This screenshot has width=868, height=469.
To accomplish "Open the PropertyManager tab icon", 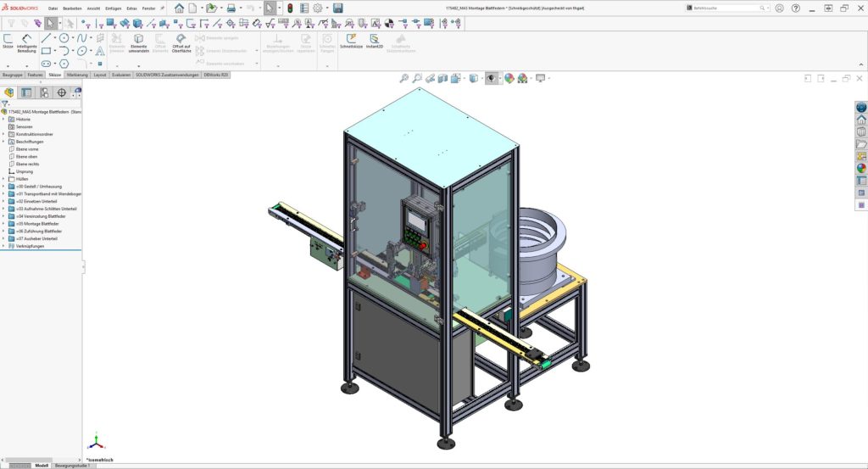I will 26,92.
